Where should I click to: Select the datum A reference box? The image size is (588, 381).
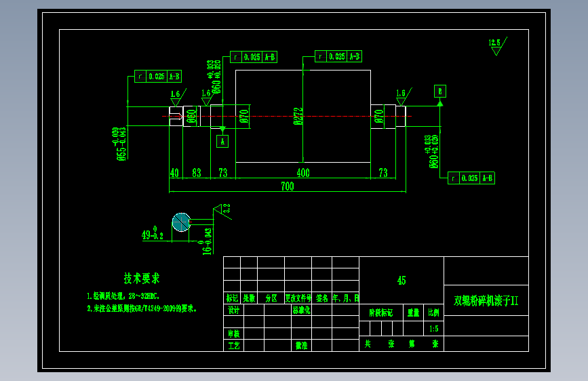click(222, 142)
